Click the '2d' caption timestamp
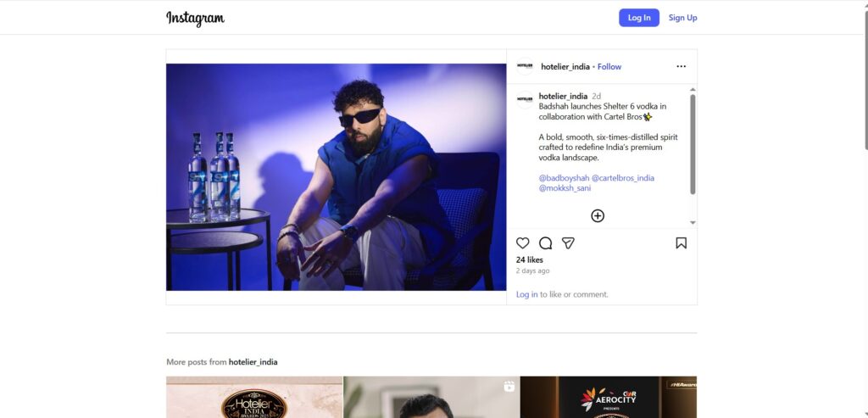Image resolution: width=868 pixels, height=418 pixels. [596, 96]
